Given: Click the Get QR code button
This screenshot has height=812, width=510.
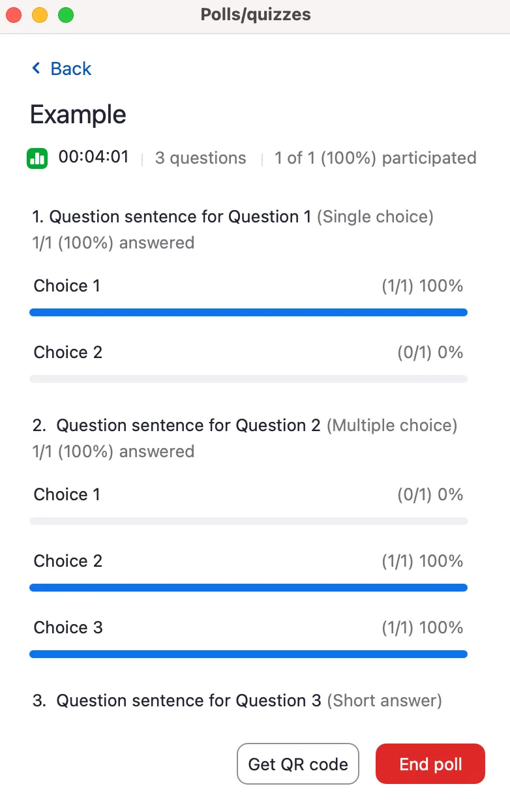Looking at the screenshot, I should point(297,764).
